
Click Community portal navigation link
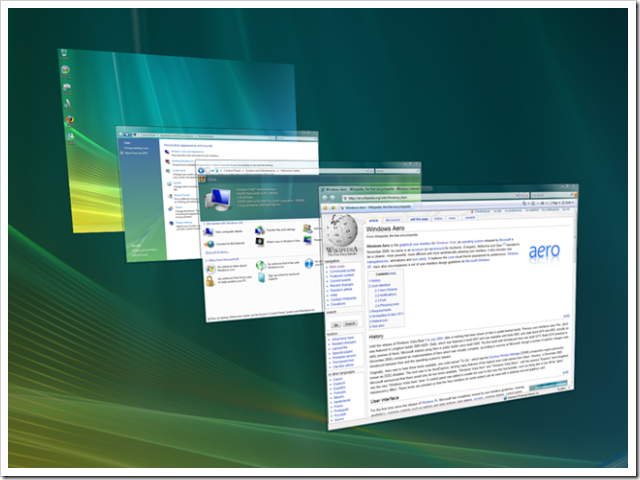click(x=342, y=271)
